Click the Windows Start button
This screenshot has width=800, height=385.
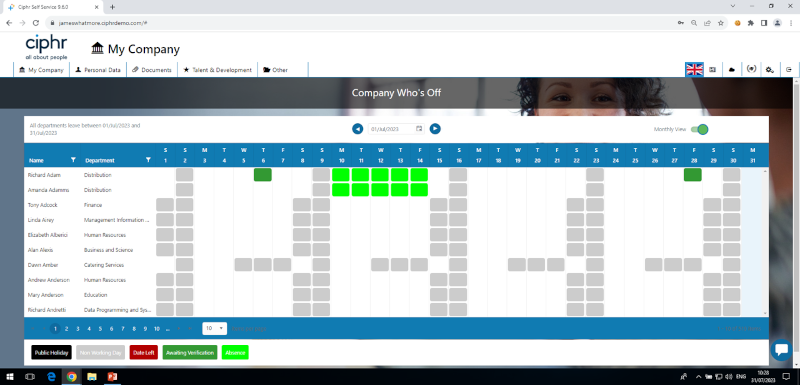click(x=9, y=377)
